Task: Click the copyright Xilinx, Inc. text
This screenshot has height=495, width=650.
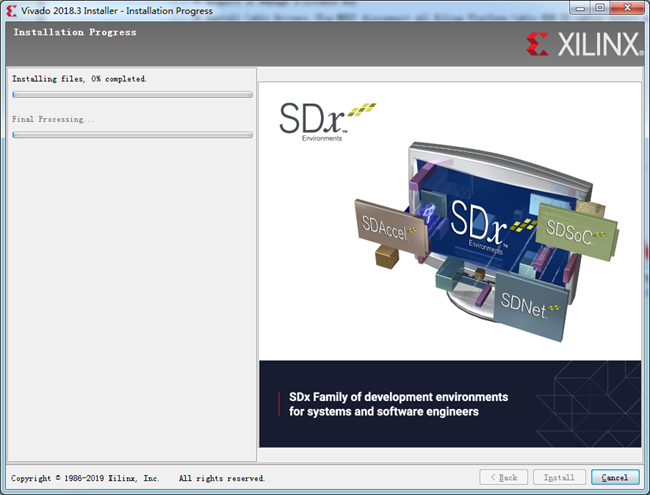Action: tap(85, 478)
